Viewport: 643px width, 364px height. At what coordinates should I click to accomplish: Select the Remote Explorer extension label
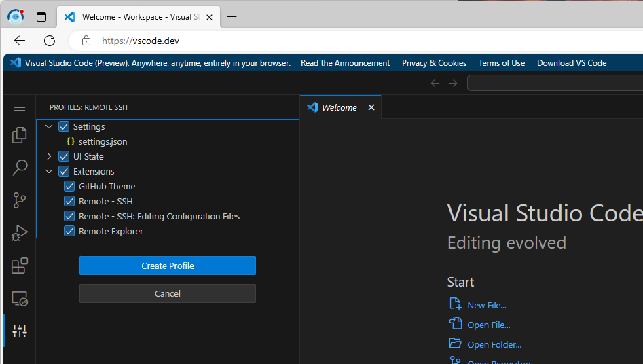111,231
